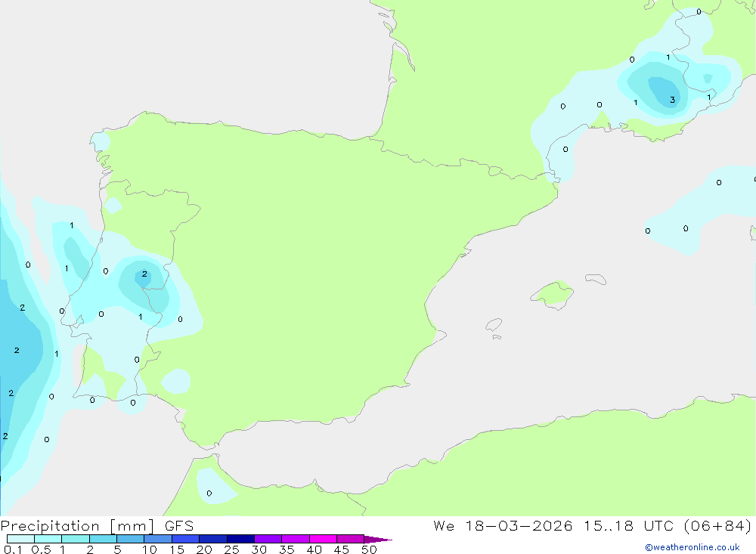Click the '2' value on the Portugal–Spain border

click(x=144, y=274)
